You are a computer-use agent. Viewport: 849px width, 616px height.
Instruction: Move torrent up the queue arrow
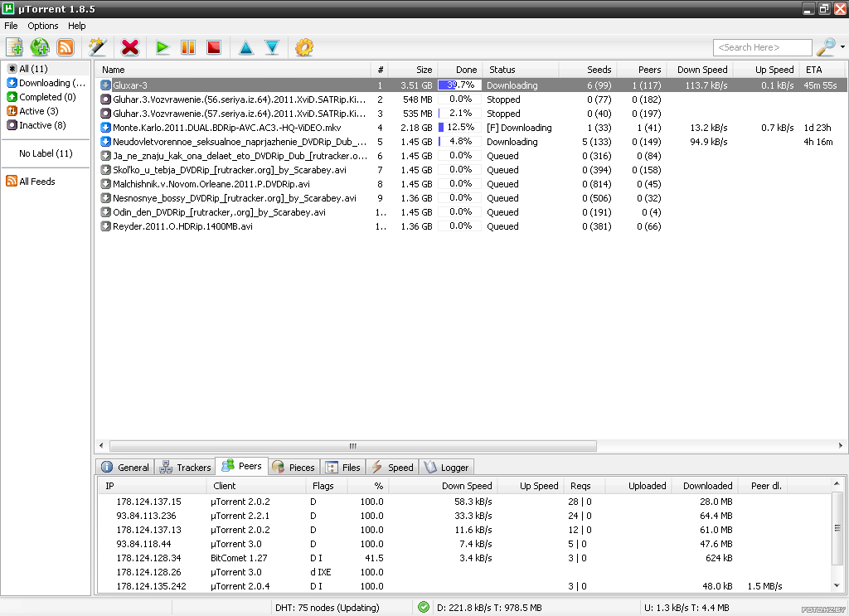pyautogui.click(x=245, y=47)
